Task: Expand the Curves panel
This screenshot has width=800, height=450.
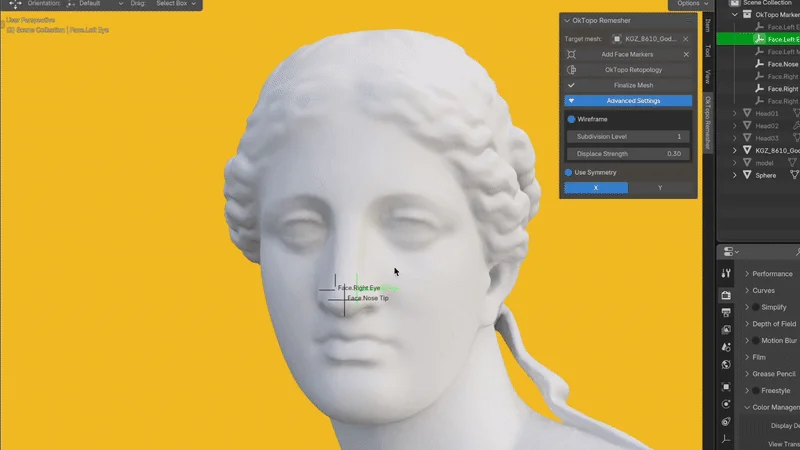Action: [x=747, y=290]
